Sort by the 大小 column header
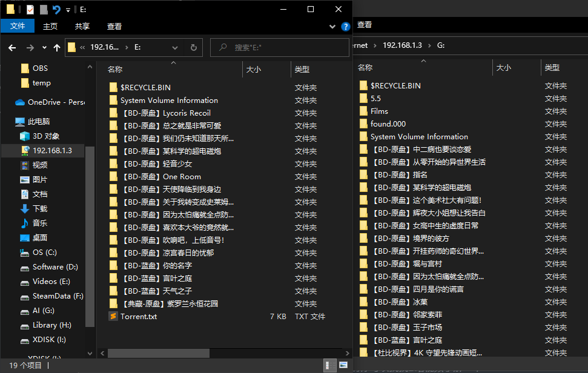This screenshot has height=373, width=588. click(254, 70)
